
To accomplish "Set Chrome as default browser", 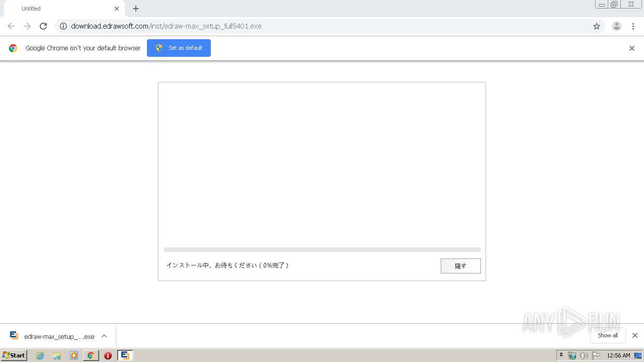I will pyautogui.click(x=179, y=48).
